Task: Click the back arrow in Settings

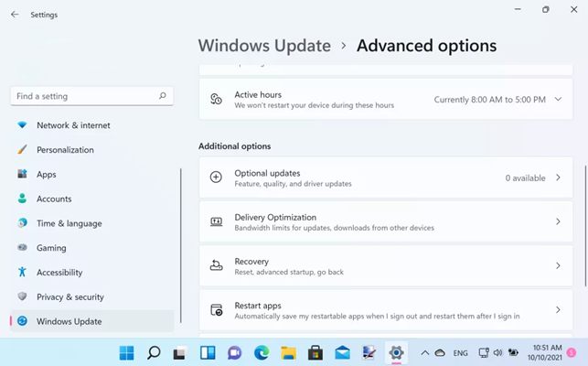Action: tap(15, 15)
